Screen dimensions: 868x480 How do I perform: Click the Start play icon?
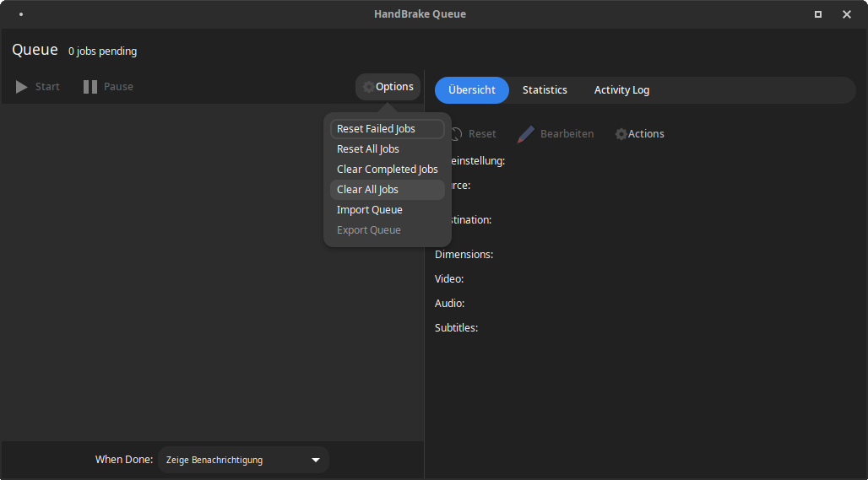tap(22, 87)
